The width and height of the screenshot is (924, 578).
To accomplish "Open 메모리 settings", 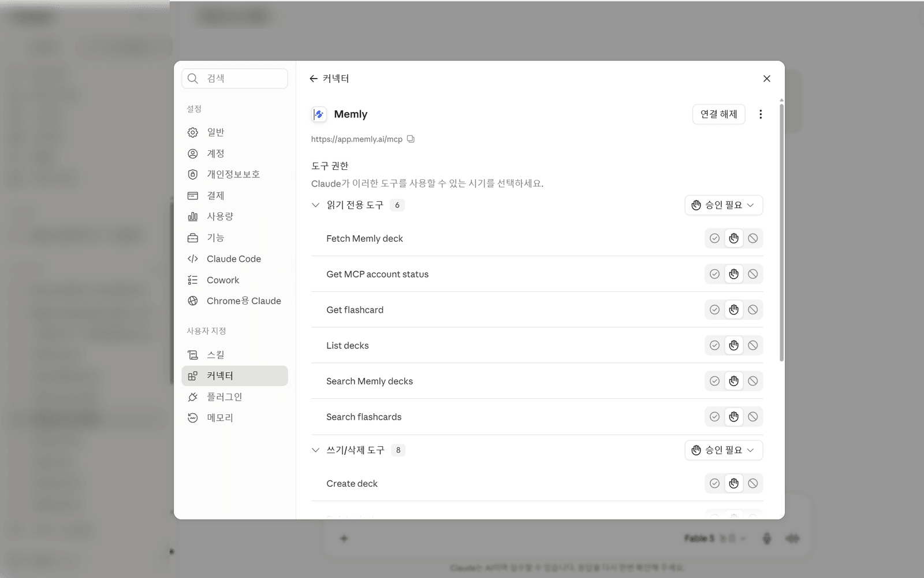I will 234,418.
